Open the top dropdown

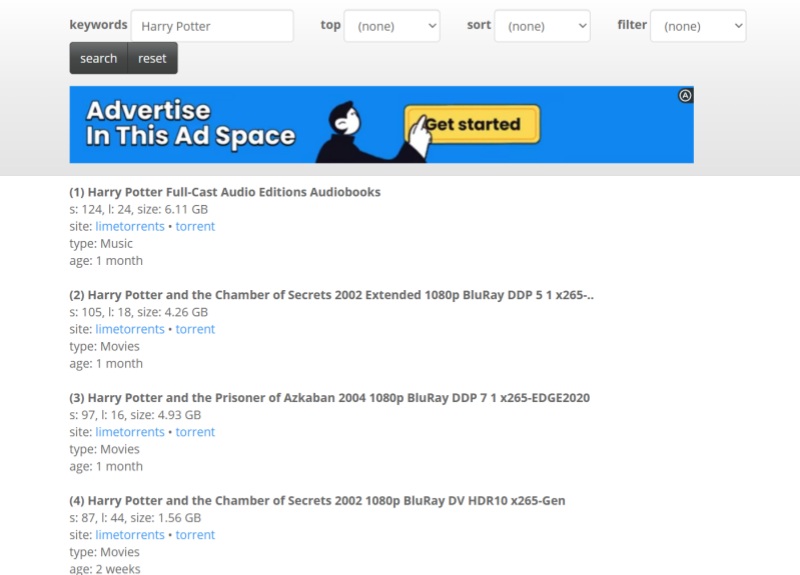392,26
